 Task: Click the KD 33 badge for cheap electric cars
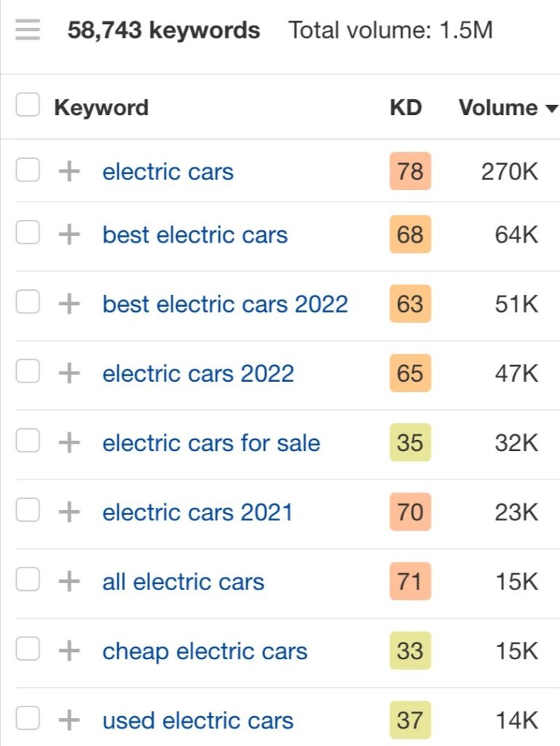[410, 651]
